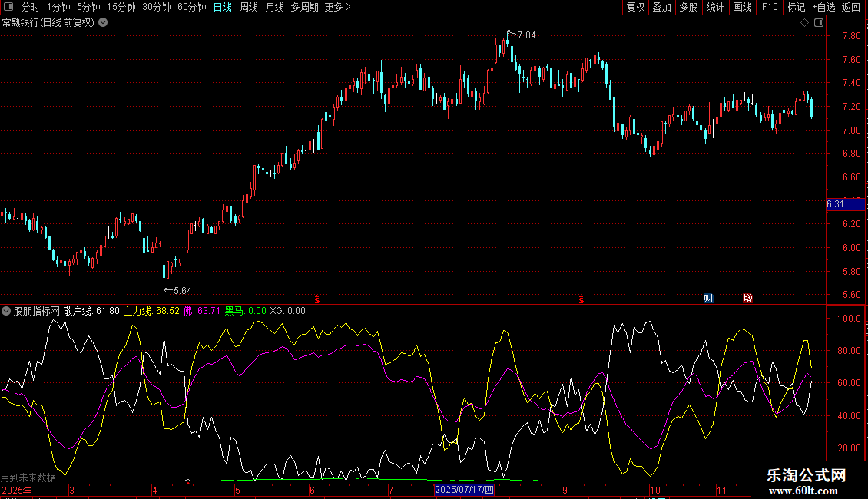Click the 叠加 overlay button

point(661,7)
